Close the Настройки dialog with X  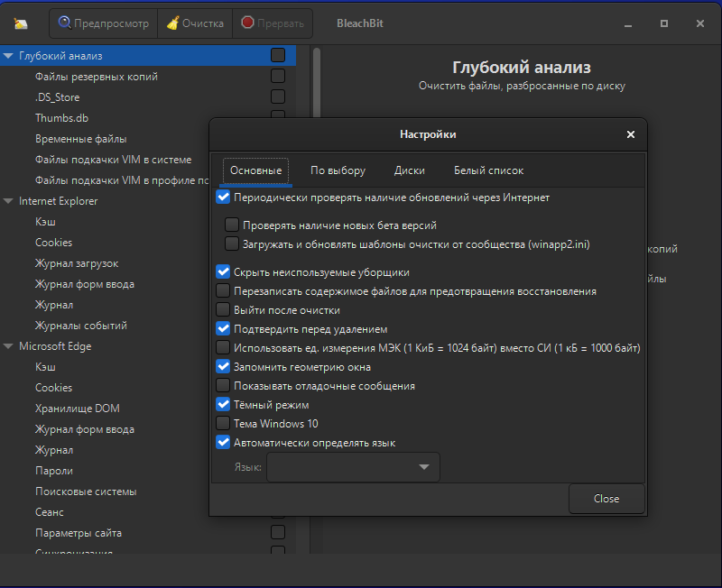click(x=630, y=134)
